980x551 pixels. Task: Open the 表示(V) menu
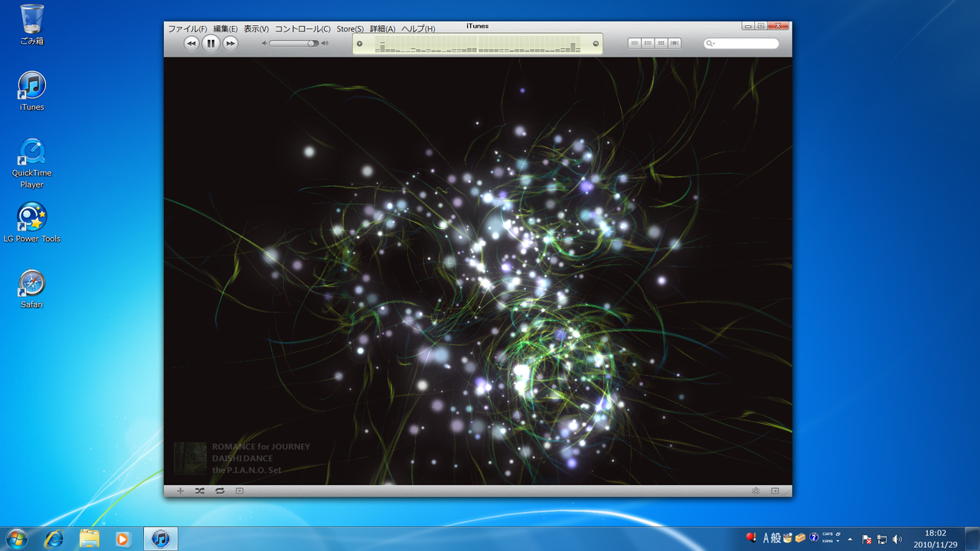256,29
